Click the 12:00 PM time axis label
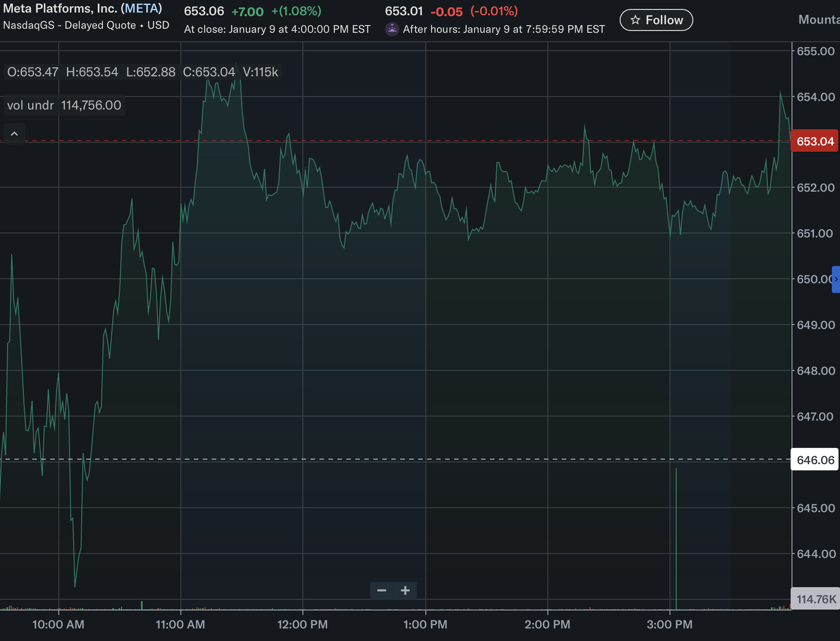Image resolution: width=840 pixels, height=641 pixels. (302, 624)
